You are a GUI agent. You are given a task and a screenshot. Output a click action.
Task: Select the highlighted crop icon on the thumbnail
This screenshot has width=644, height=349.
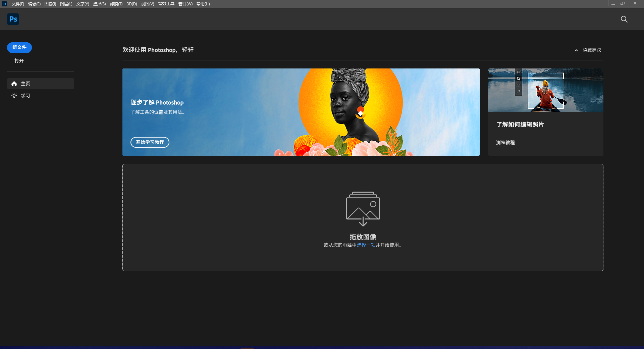click(x=519, y=79)
